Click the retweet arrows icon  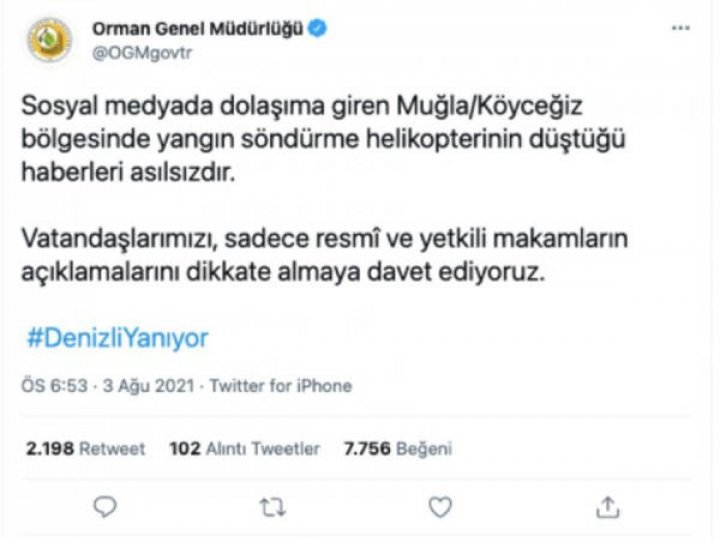[273, 508]
